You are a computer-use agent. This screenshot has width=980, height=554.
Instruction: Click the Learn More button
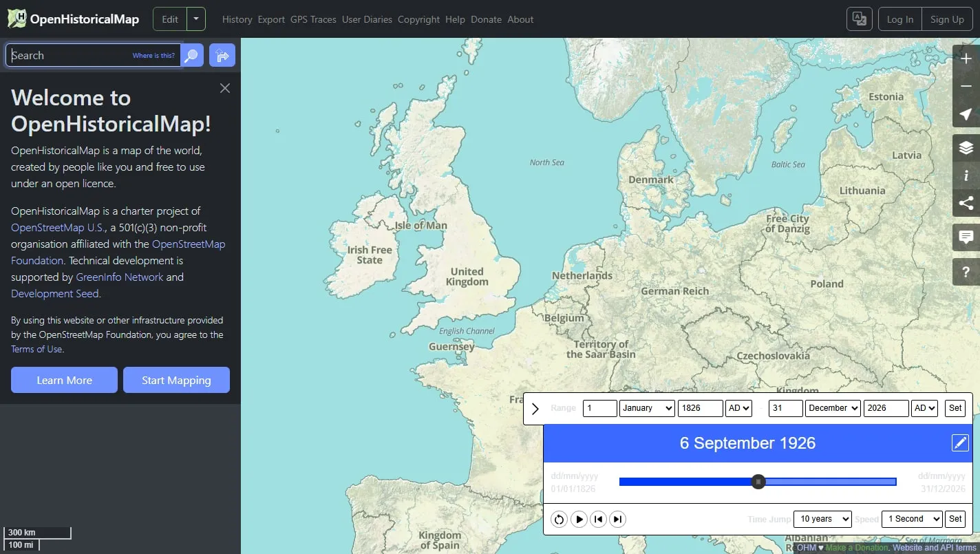pyautogui.click(x=64, y=380)
